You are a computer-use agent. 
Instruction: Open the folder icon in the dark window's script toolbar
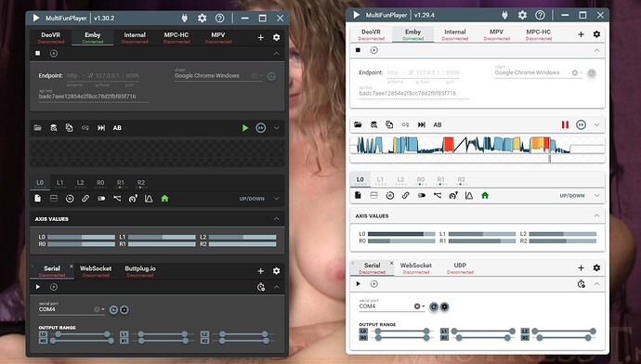(37, 128)
